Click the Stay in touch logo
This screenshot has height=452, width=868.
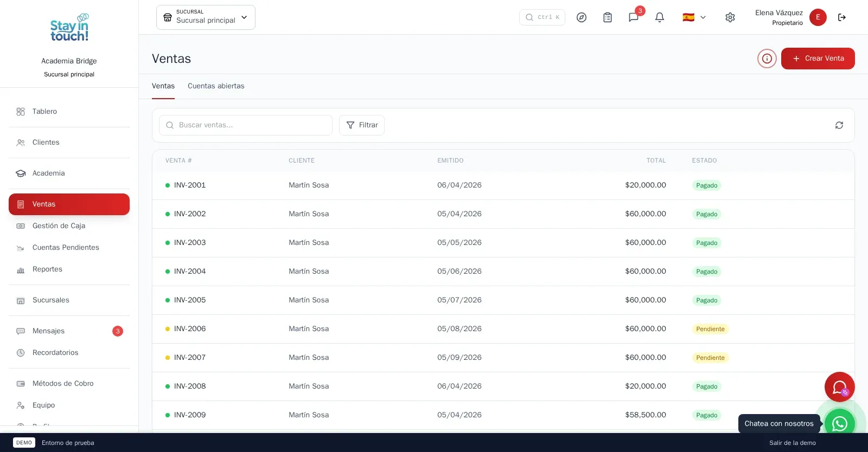tap(69, 28)
